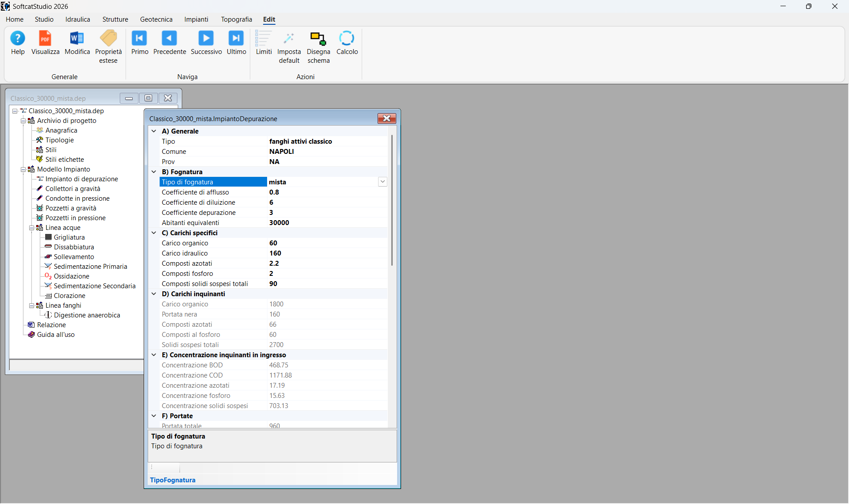Select Sedimentazione Primaria node
Viewport: 849px width, 504px height.
click(x=90, y=267)
